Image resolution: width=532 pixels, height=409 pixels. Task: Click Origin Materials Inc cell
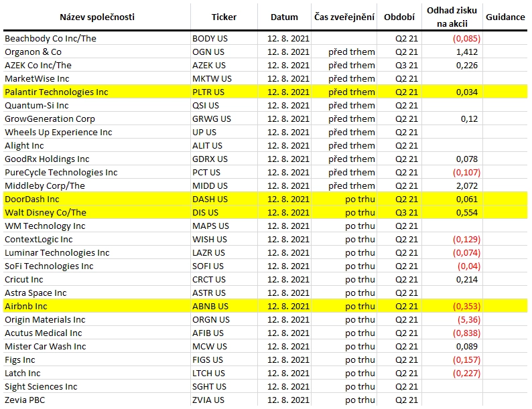pyautogui.click(x=96, y=319)
